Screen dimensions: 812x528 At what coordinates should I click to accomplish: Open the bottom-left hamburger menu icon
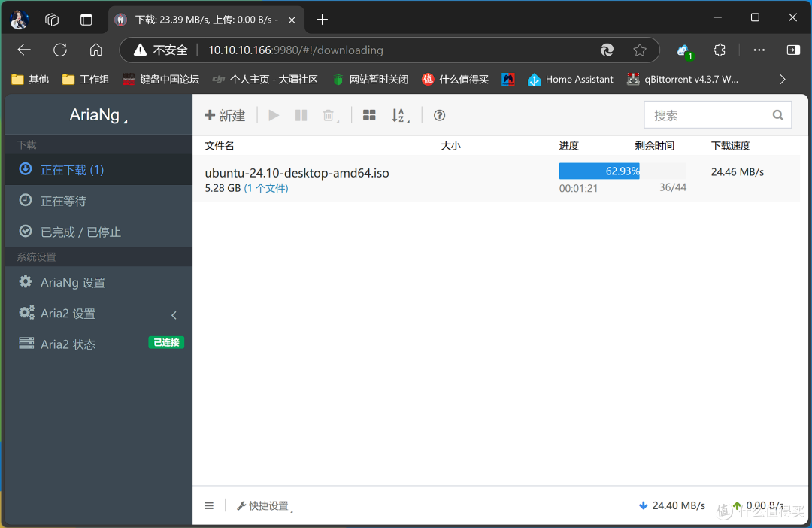(x=209, y=505)
